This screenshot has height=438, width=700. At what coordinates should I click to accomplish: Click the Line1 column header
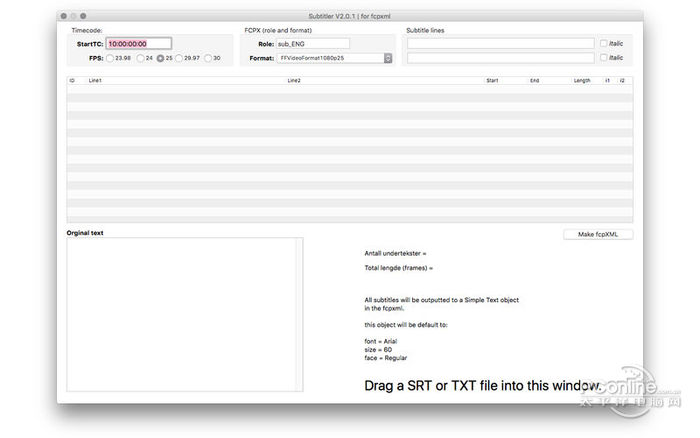point(95,80)
